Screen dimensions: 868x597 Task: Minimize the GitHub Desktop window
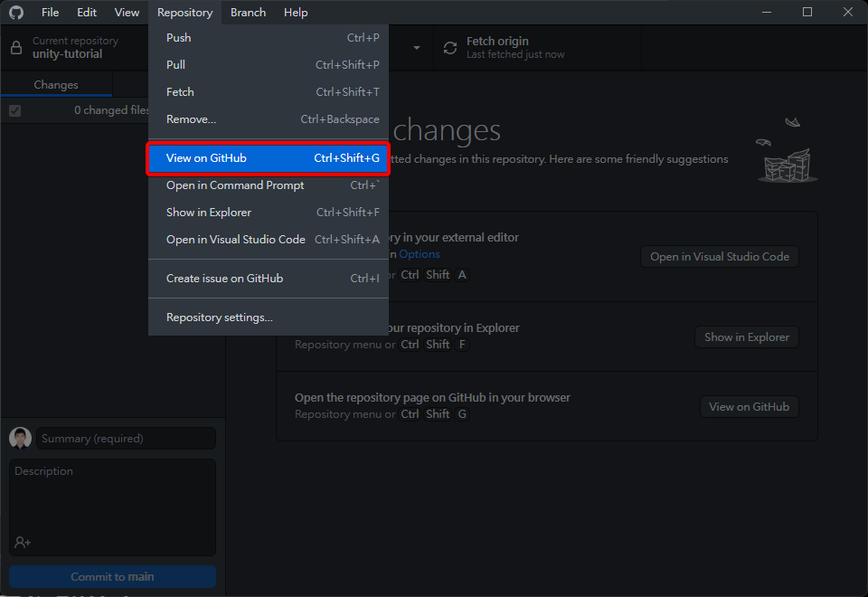[767, 12]
